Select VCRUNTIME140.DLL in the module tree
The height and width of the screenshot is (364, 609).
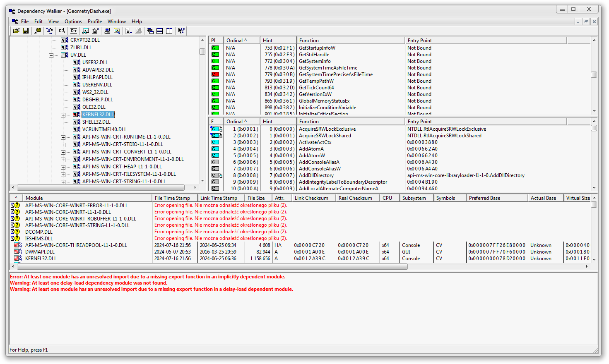point(104,129)
